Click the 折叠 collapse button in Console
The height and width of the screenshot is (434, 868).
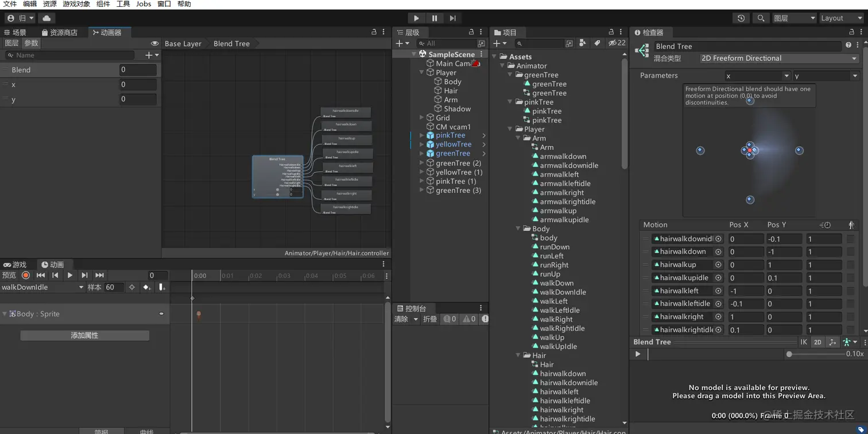pyautogui.click(x=430, y=319)
